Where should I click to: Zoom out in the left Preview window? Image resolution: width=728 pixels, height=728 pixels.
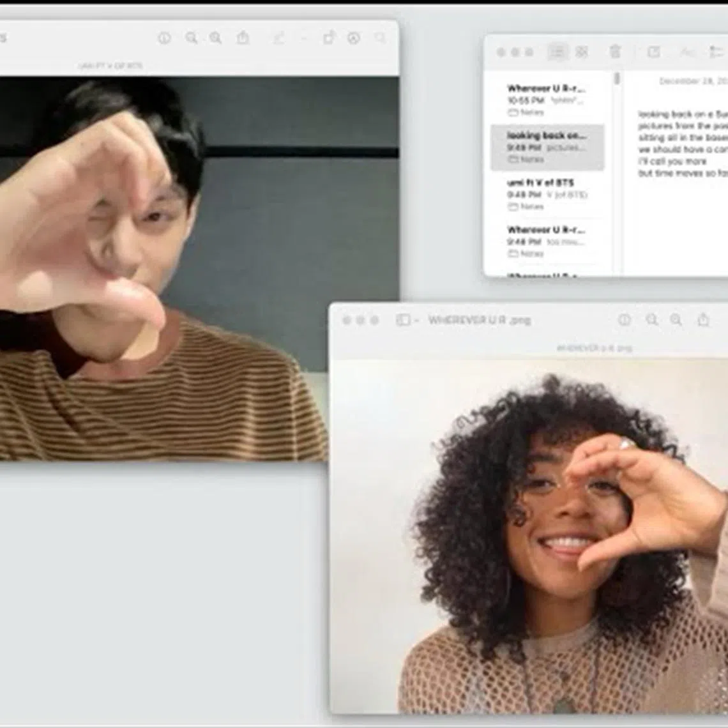[191, 38]
